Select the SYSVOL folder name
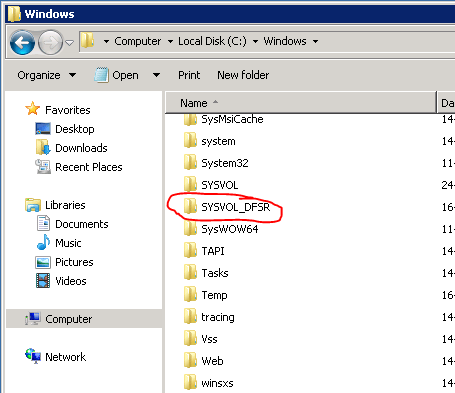The image size is (455, 393). point(220,185)
